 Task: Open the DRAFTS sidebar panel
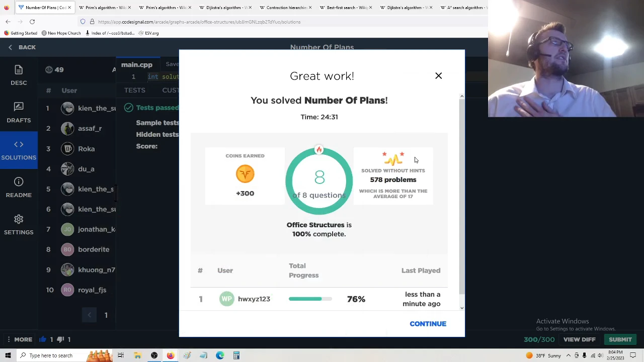(x=19, y=113)
